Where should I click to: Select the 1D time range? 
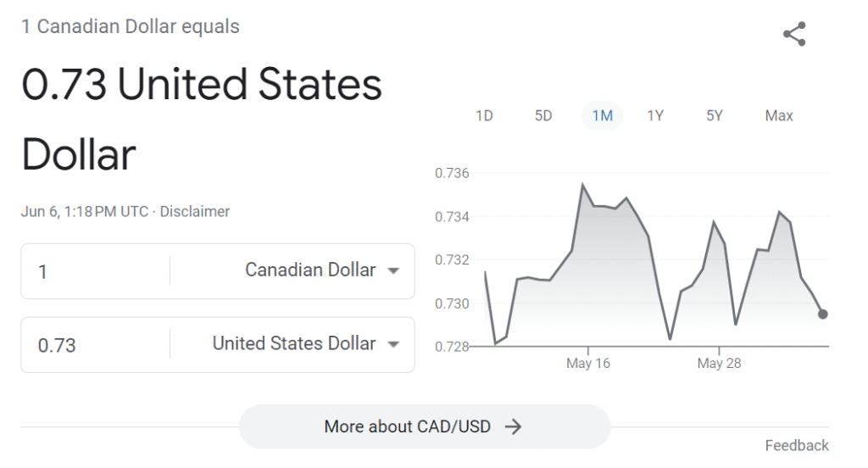click(484, 115)
